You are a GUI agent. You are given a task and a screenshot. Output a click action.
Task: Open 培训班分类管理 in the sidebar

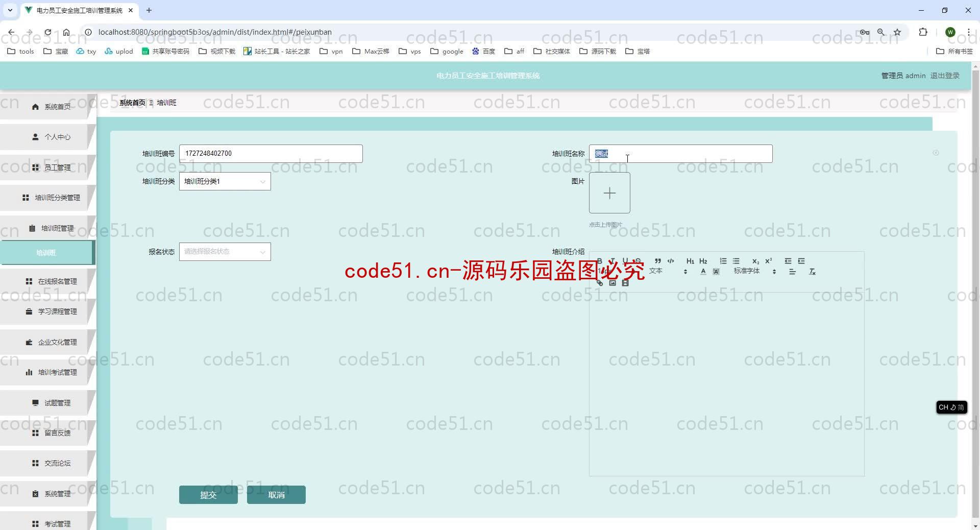point(47,198)
